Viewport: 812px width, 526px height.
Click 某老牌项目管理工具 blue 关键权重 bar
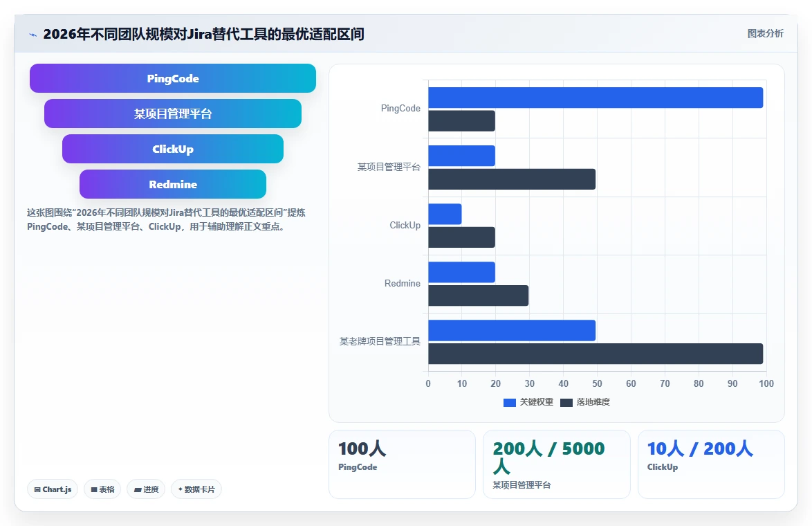click(x=512, y=330)
